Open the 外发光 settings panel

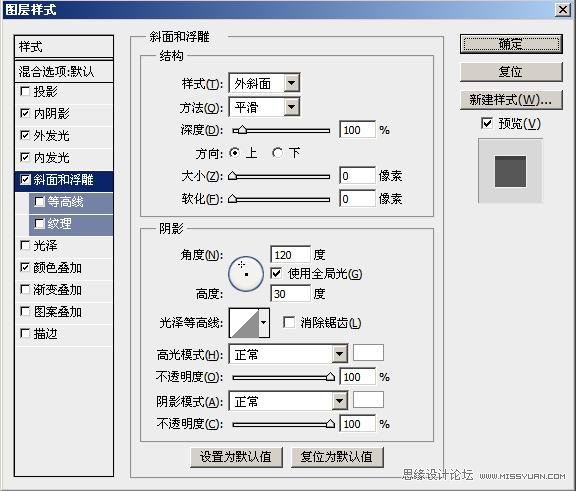click(51, 136)
